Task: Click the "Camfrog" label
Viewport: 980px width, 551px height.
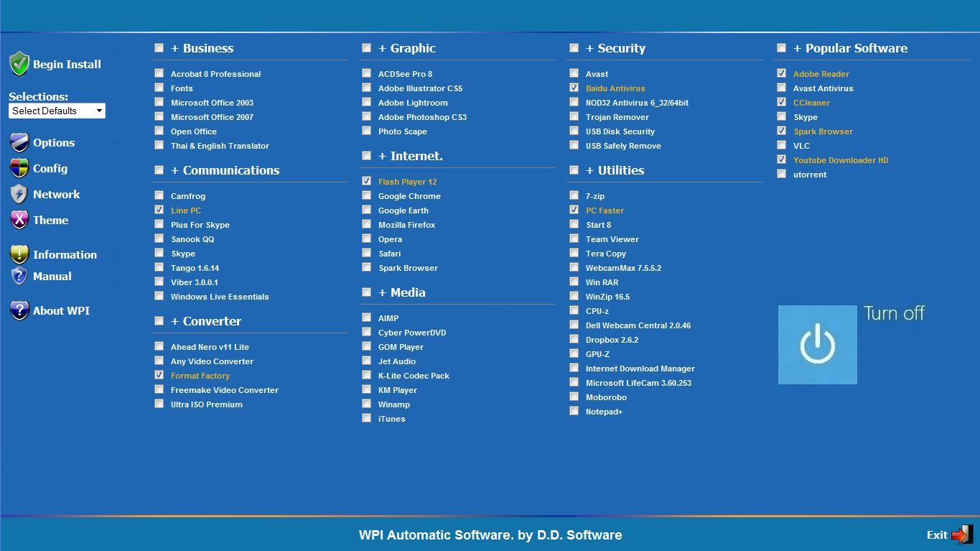Action: 188,196
